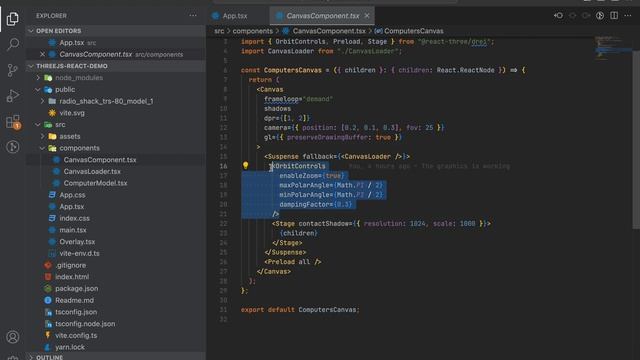This screenshot has width=640, height=360.
Task: Click the line 16 git blame annotation
Action: click(429, 166)
